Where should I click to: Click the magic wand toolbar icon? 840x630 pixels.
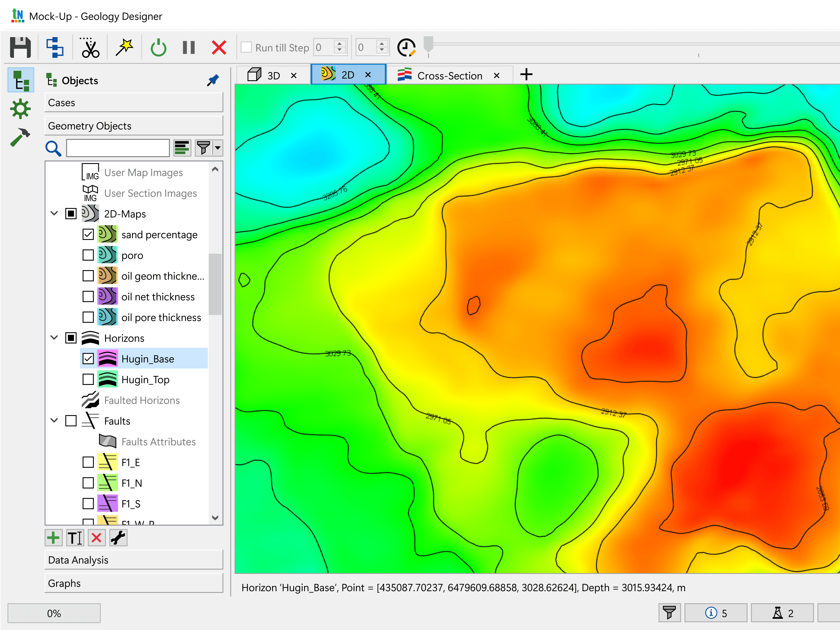tap(125, 47)
